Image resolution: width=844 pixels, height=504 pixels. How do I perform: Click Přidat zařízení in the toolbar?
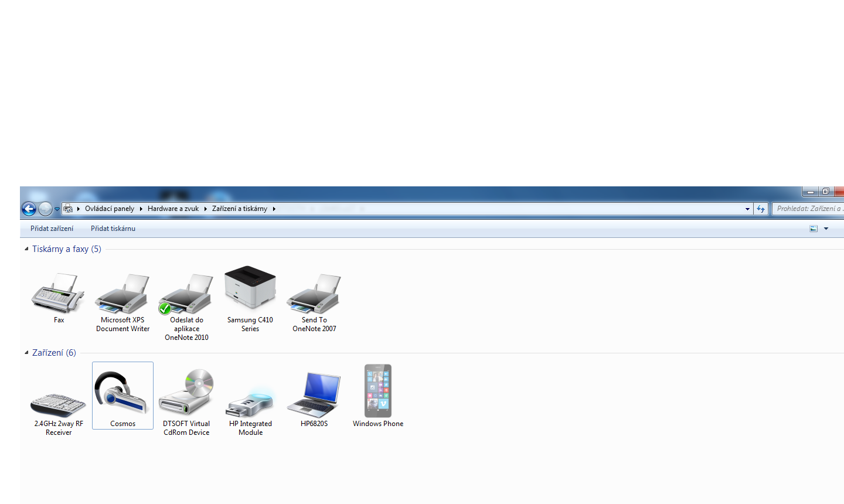[52, 229]
